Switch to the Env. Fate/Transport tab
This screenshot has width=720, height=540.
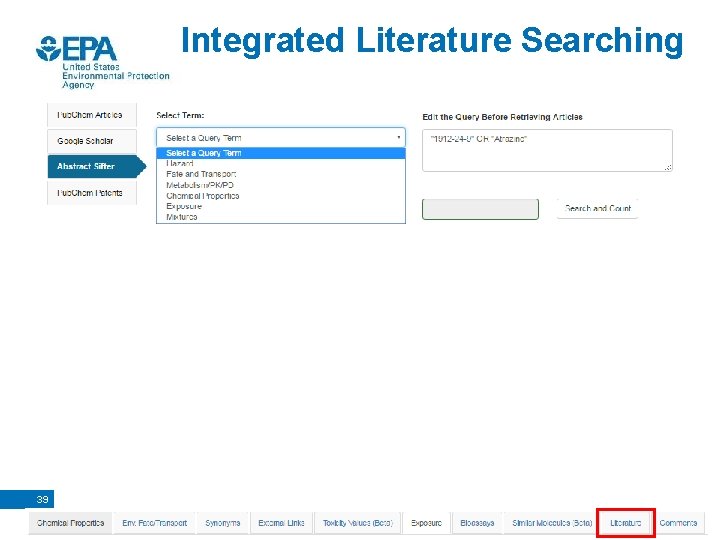coord(154,523)
